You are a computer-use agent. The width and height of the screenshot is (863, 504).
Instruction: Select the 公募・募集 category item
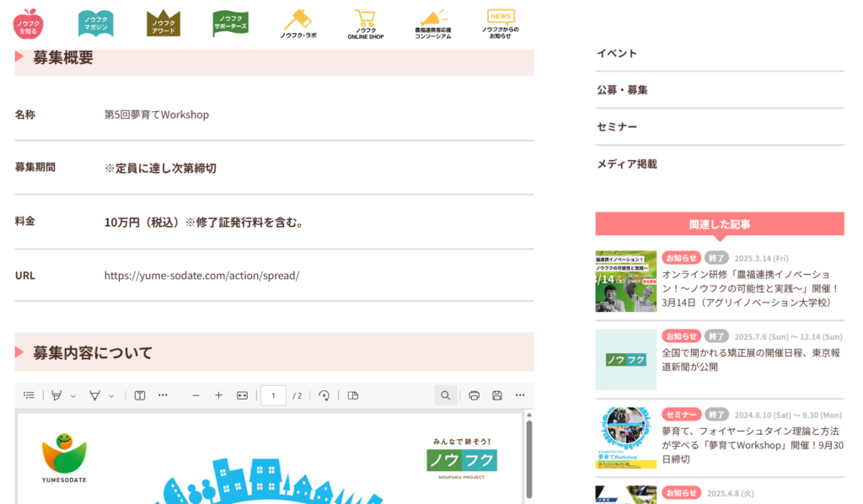[622, 90]
